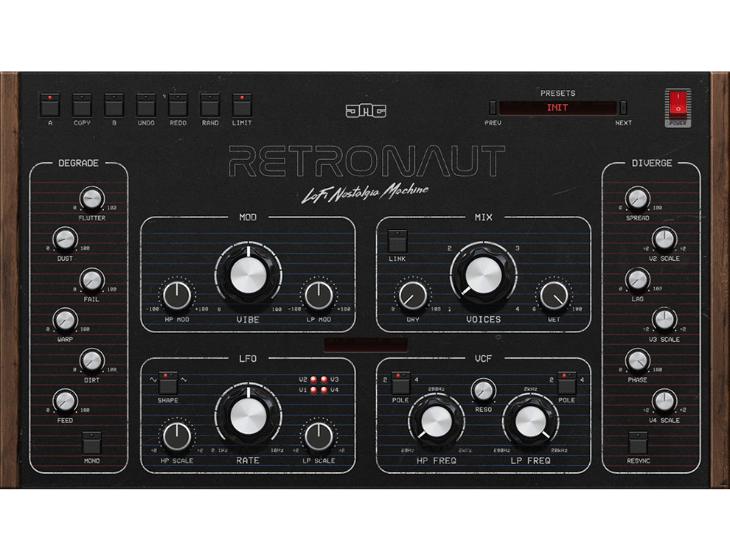Click the PREV preset arrow
The image size is (730, 560).
pyautogui.click(x=493, y=108)
